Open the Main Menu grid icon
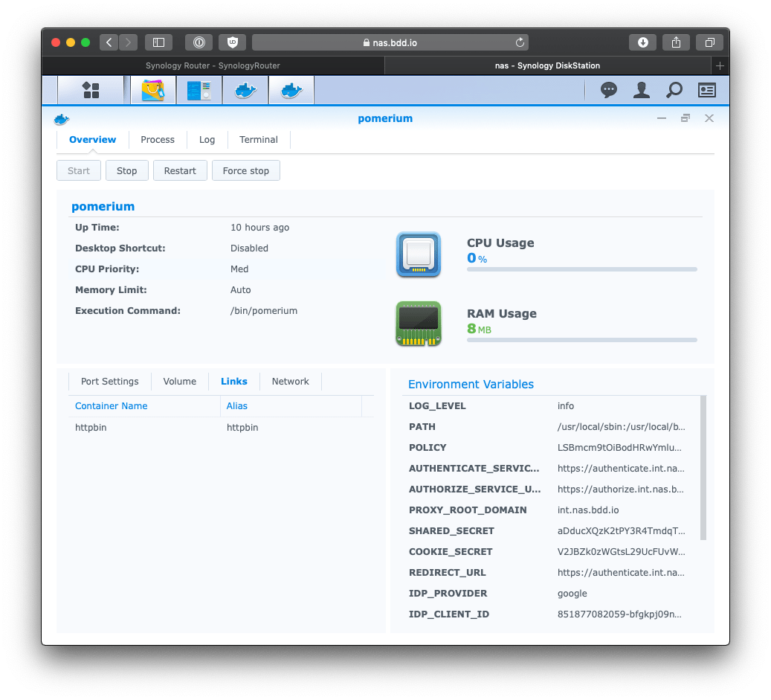 (x=90, y=89)
